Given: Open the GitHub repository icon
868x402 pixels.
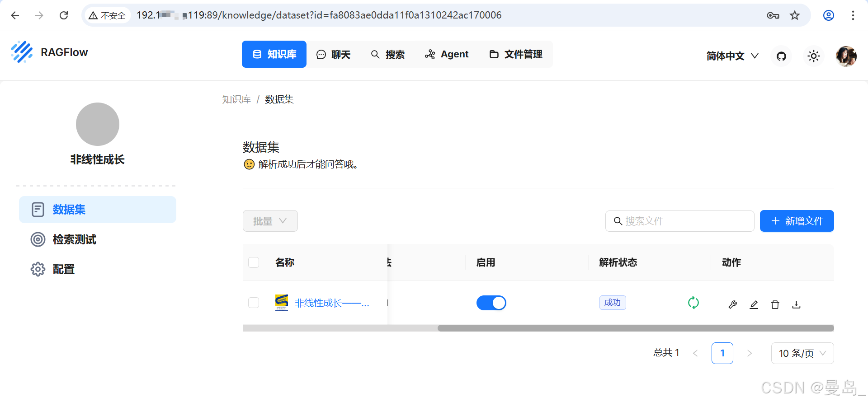Looking at the screenshot, I should point(781,56).
